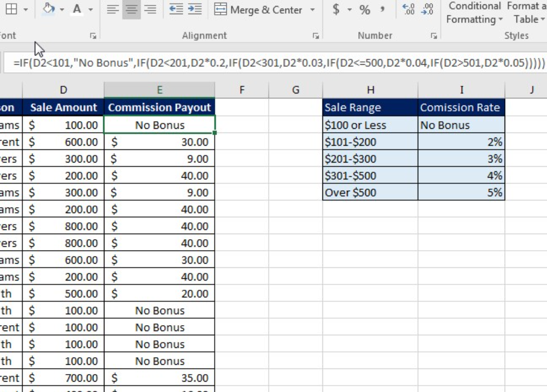
Task: Select the Sale Range header cell
Action: [x=370, y=108]
